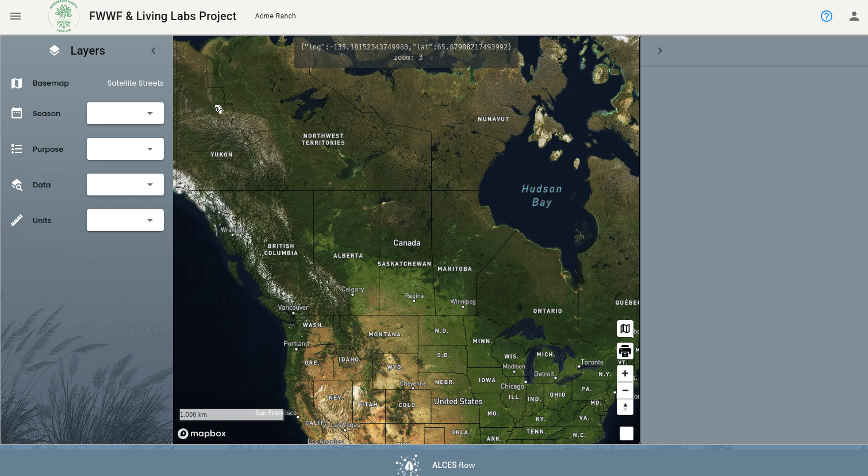This screenshot has height=476, width=868.
Task: Click the mapbox logo link
Action: (202, 433)
